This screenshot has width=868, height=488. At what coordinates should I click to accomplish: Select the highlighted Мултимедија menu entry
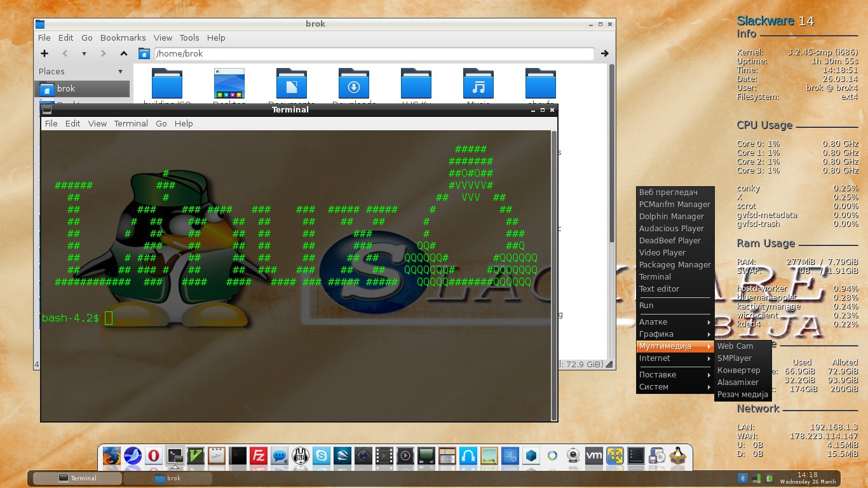[675, 346]
